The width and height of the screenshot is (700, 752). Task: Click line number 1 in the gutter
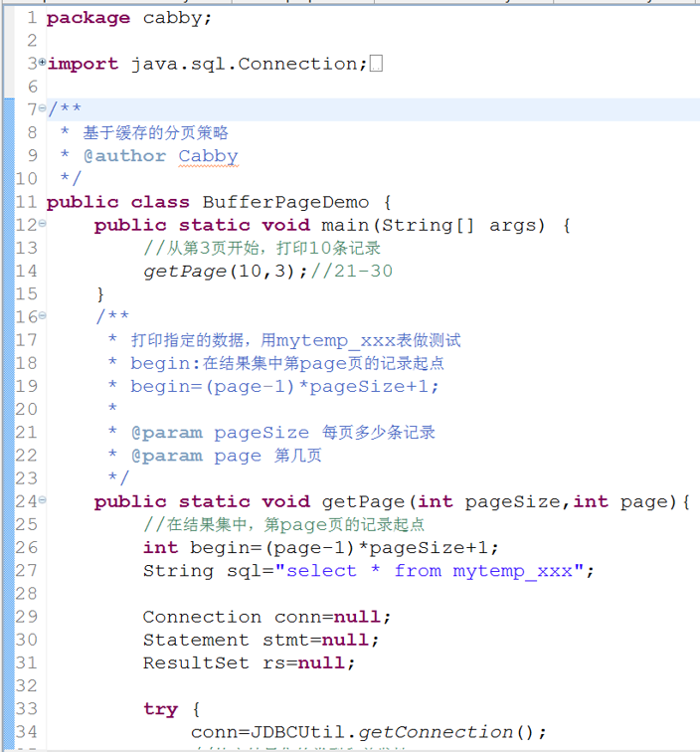32,18
